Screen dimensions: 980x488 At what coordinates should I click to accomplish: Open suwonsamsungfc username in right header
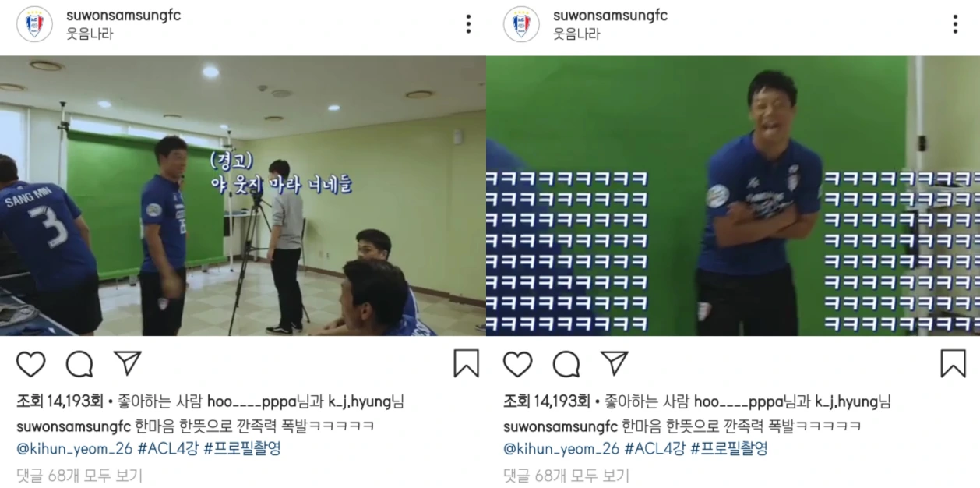[610, 16]
